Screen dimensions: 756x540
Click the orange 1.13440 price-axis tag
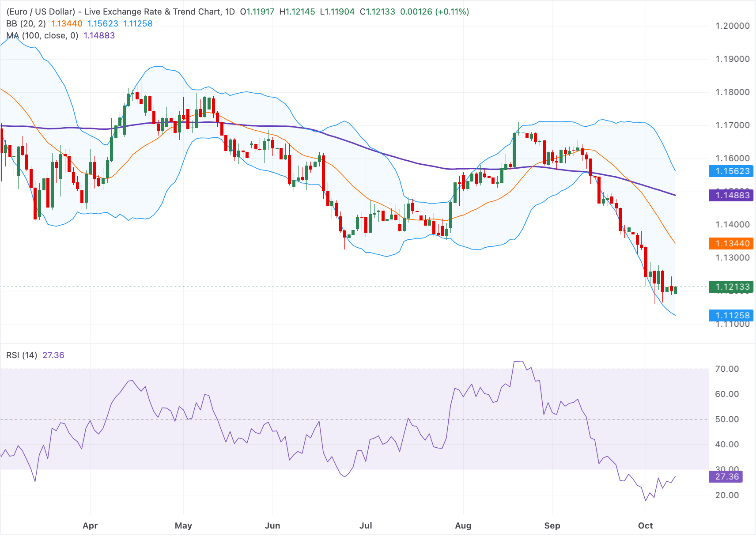point(731,243)
